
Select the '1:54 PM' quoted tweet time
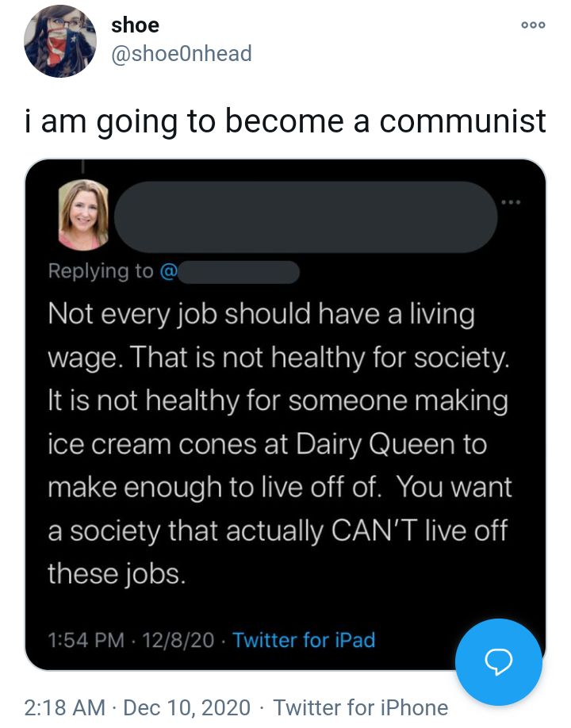point(86,640)
